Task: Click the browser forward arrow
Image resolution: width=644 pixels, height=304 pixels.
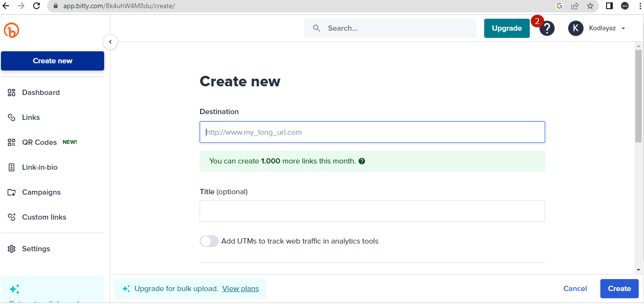Action: [x=21, y=6]
